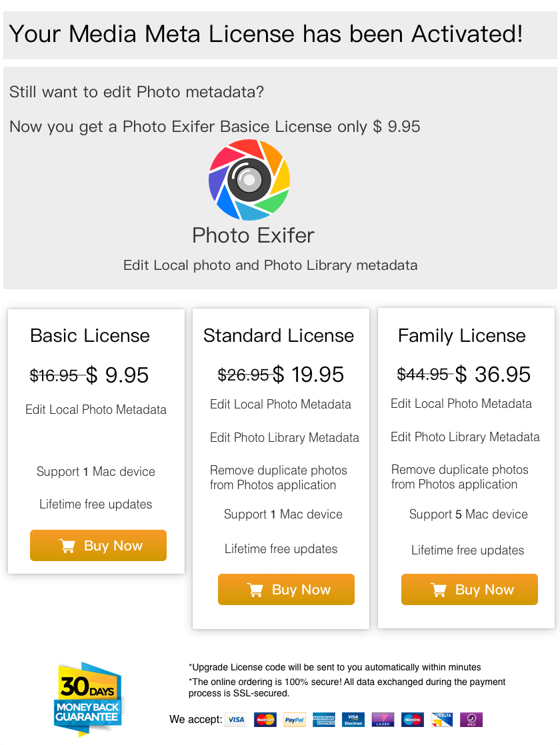Click the Photo Exifer camera aperture logo

[x=249, y=180]
